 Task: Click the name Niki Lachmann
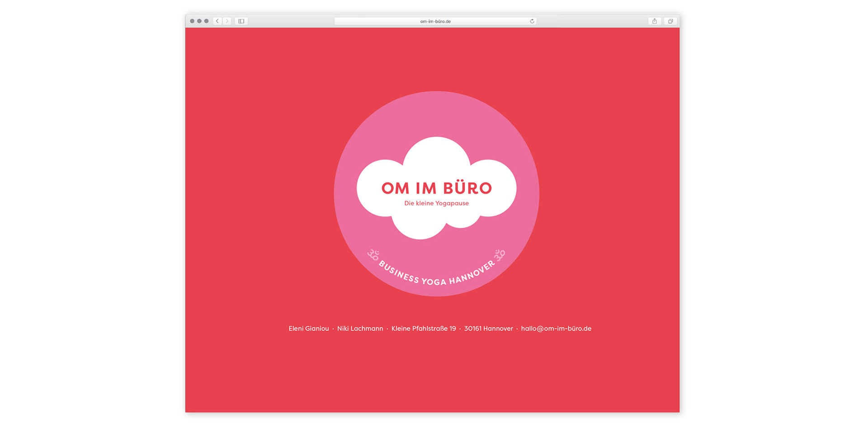pyautogui.click(x=360, y=329)
